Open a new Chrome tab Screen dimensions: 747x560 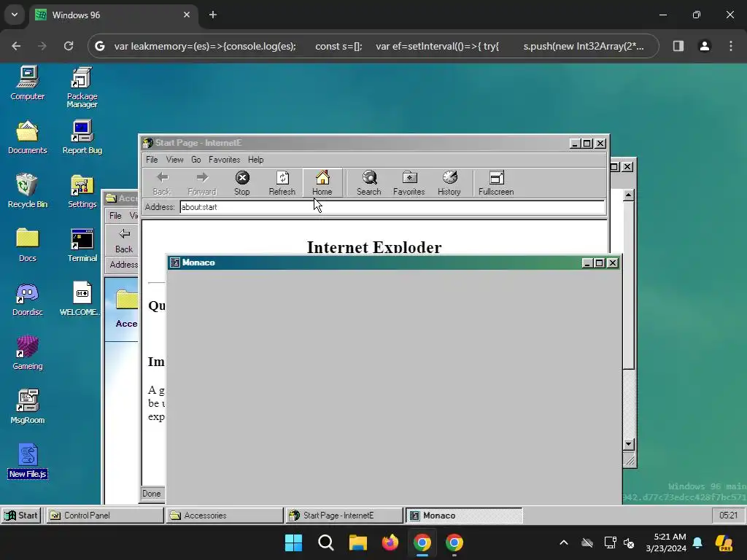pyautogui.click(x=213, y=15)
